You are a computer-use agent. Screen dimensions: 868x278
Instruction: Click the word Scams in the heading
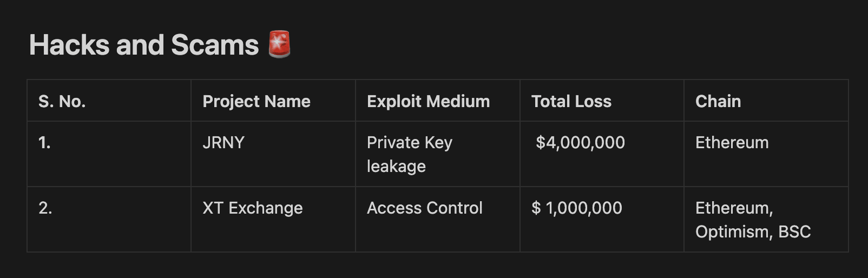click(x=215, y=45)
